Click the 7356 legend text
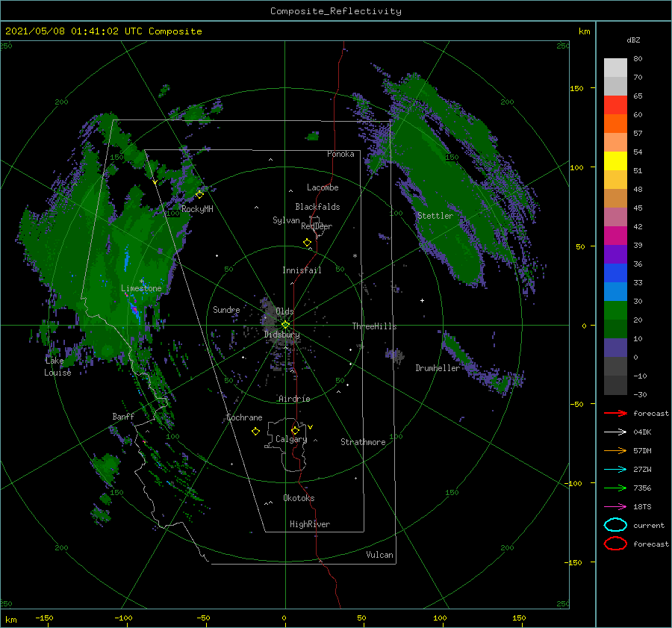The height and width of the screenshot is (628, 672). click(x=642, y=488)
